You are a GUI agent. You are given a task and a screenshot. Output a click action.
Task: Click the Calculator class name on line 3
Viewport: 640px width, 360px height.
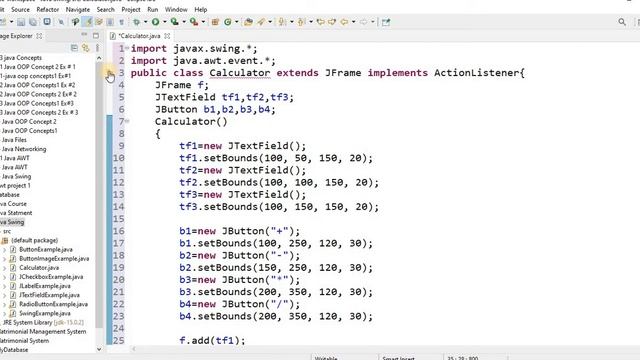(240, 73)
